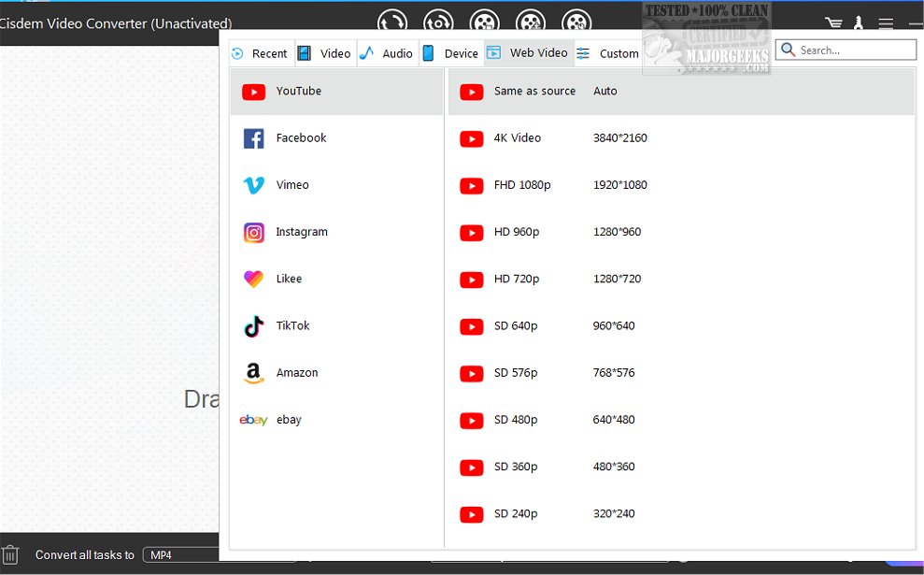Select Instagram in the site list
This screenshot has height=575, width=924.
tap(336, 232)
